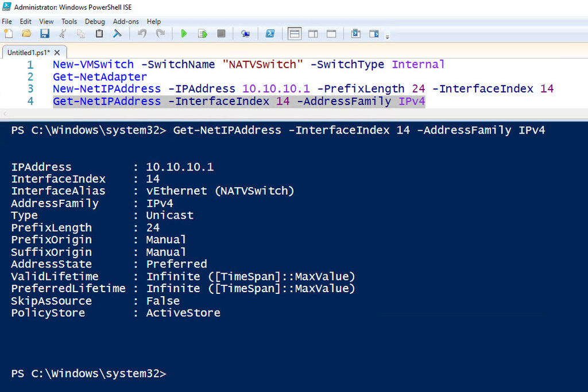Screen dimensions: 588x392
Task: Create a new script with the New icon
Action: point(9,33)
